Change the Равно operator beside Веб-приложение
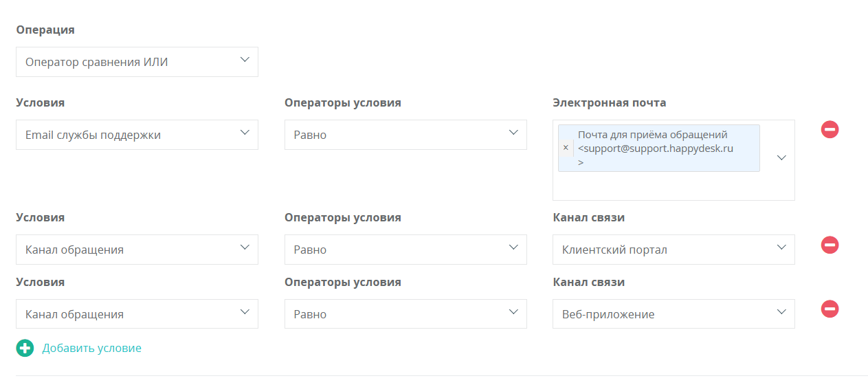868x385 pixels. tap(405, 314)
